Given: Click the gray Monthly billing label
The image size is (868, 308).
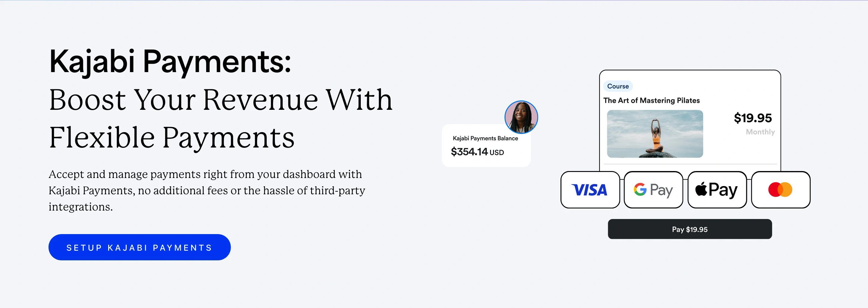Looking at the screenshot, I should [760, 132].
